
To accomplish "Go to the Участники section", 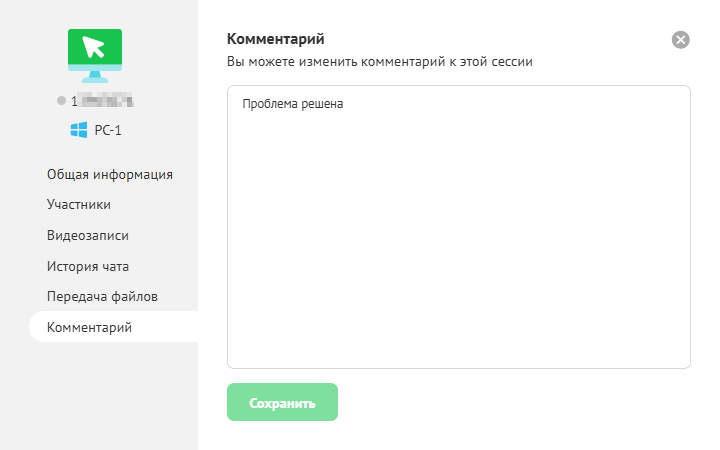I will [79, 205].
